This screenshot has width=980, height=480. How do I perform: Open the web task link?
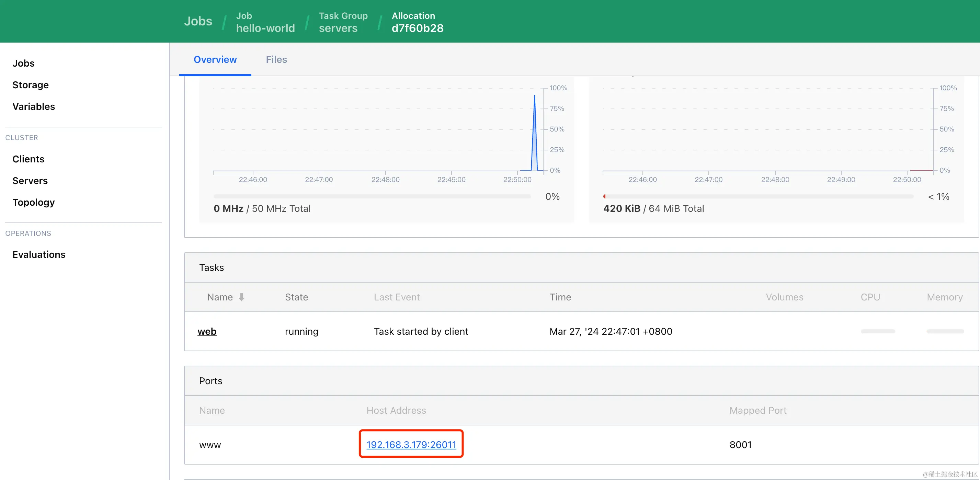click(207, 331)
